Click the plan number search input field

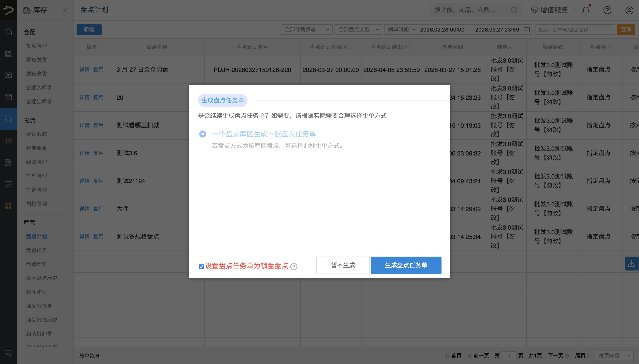[574, 30]
